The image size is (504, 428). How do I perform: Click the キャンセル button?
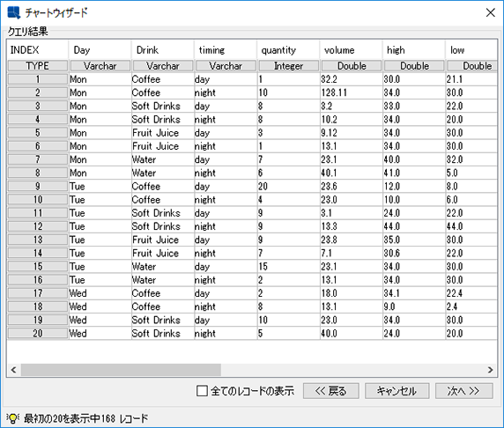(x=397, y=391)
